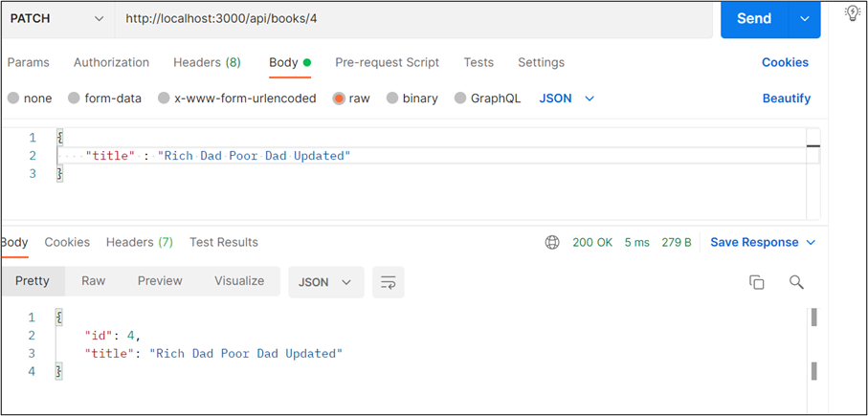Screen dimensions: 868x416
Task: Click the globe network icon
Action: (552, 242)
